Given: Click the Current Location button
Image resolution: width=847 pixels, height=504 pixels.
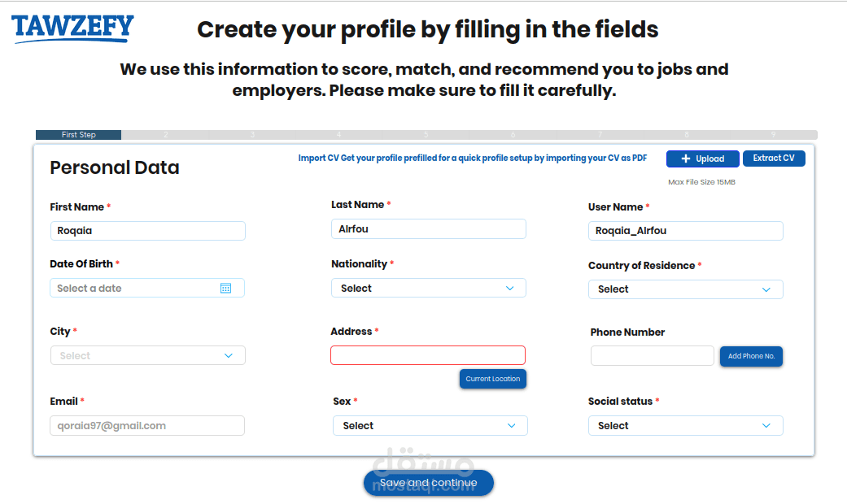Looking at the screenshot, I should click(493, 379).
